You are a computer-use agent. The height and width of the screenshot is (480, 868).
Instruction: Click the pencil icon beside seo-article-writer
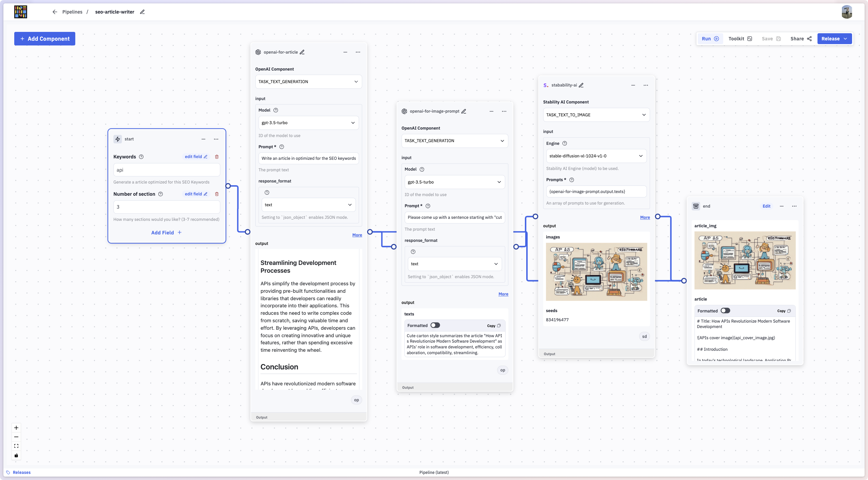click(142, 12)
